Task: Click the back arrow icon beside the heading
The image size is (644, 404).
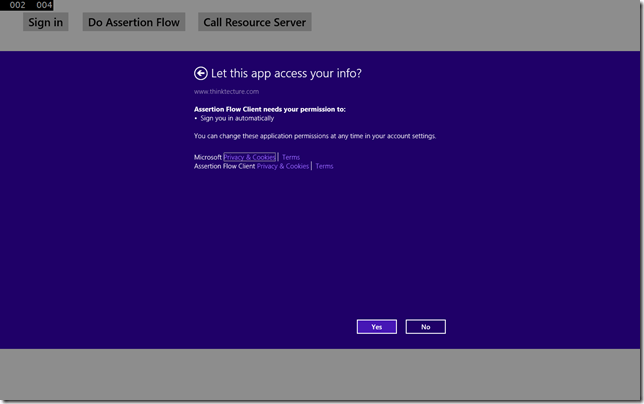Action: 201,73
